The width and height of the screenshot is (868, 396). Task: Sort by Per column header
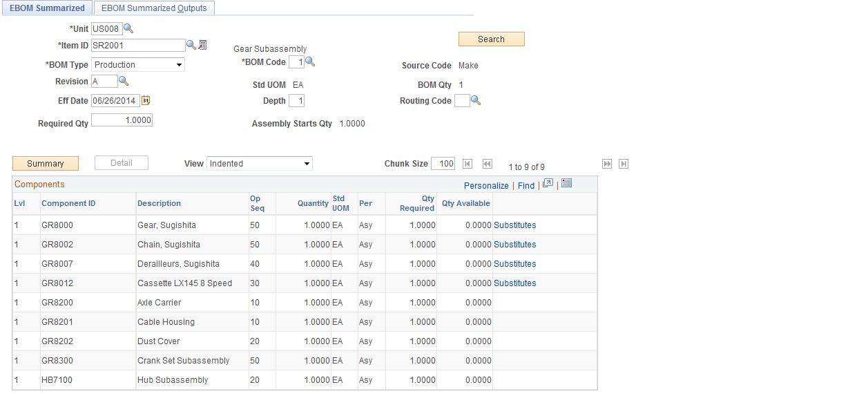pyautogui.click(x=365, y=203)
